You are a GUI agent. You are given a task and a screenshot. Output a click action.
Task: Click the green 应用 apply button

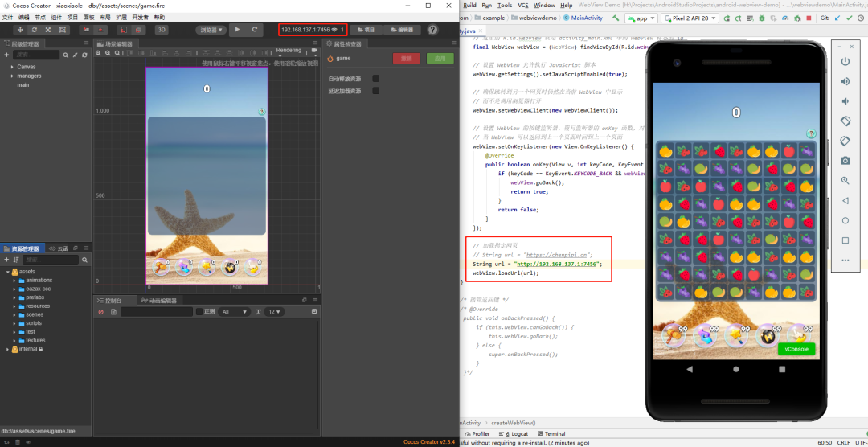(x=440, y=58)
